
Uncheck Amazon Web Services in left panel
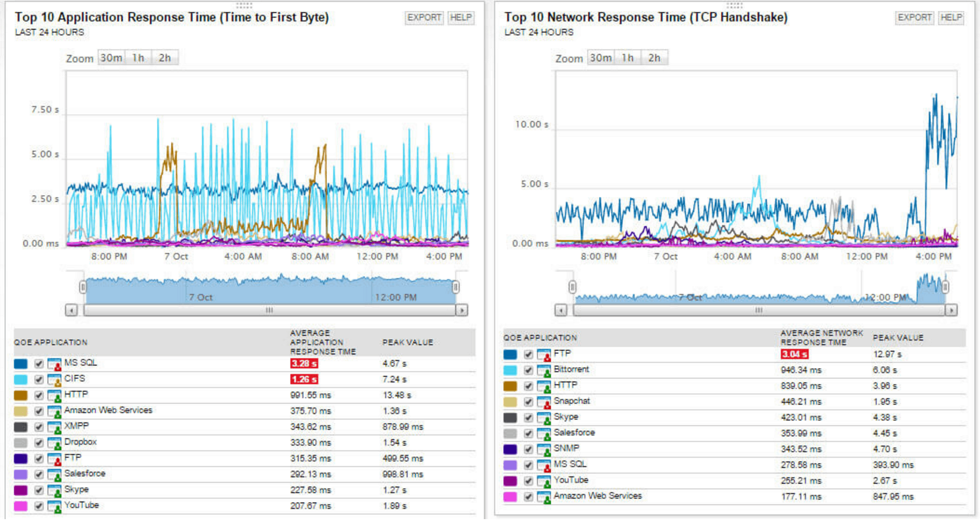tap(38, 410)
